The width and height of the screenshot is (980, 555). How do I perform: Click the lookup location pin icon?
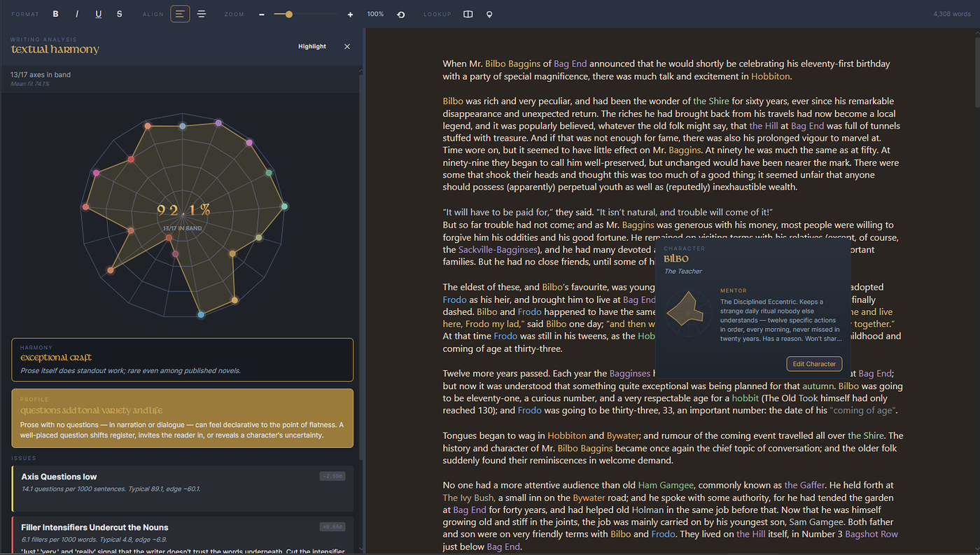point(489,14)
